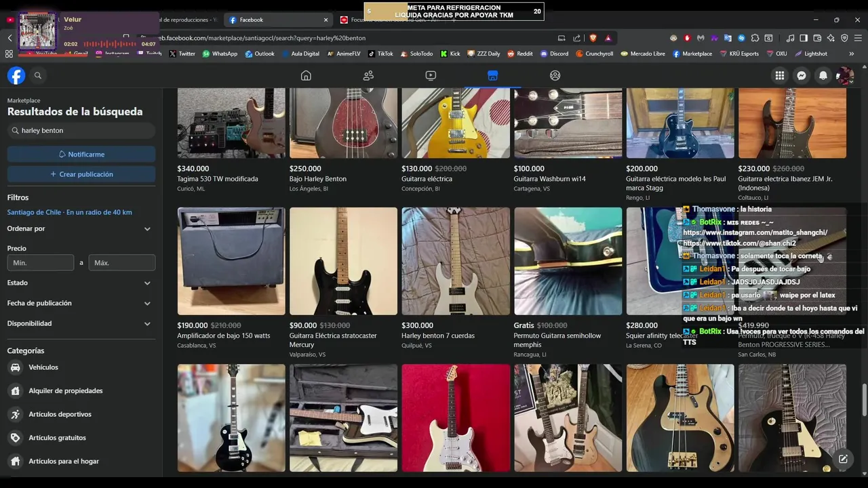The height and width of the screenshot is (488, 868).
Task: Open the Friends icon in top navigation
Action: pyautogui.click(x=368, y=75)
